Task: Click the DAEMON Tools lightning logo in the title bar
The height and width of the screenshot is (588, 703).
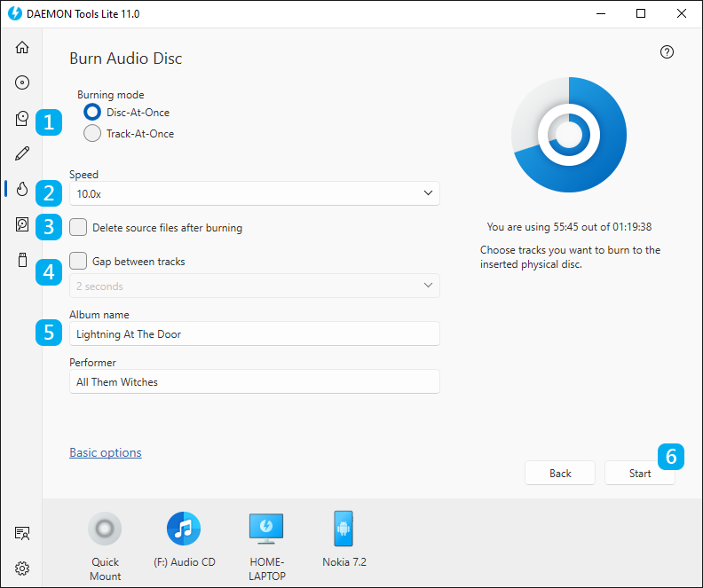Action: pyautogui.click(x=15, y=13)
